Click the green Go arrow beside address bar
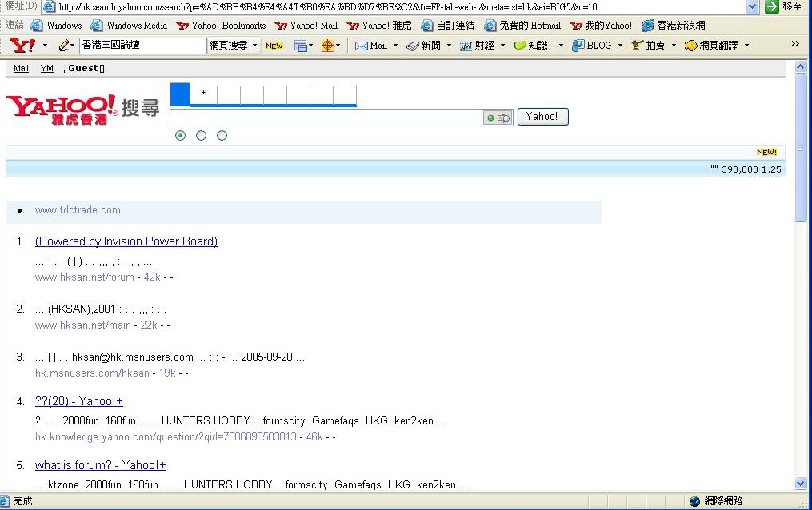This screenshot has width=812, height=510. click(x=772, y=6)
